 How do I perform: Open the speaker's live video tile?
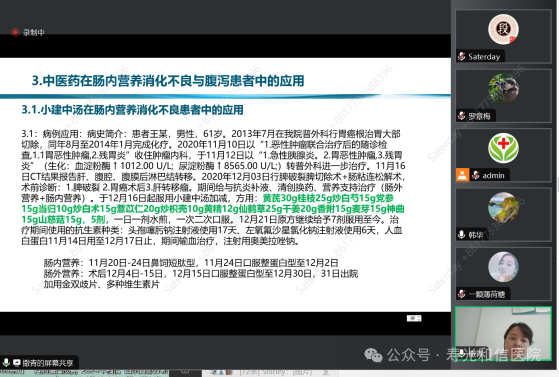(503, 333)
